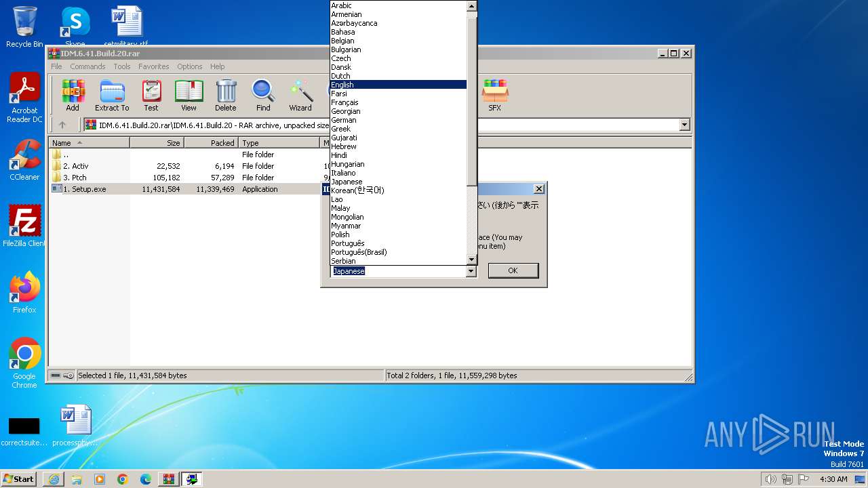Select the Google Chrome desktop icon
The height and width of the screenshot is (488, 868).
[24, 363]
